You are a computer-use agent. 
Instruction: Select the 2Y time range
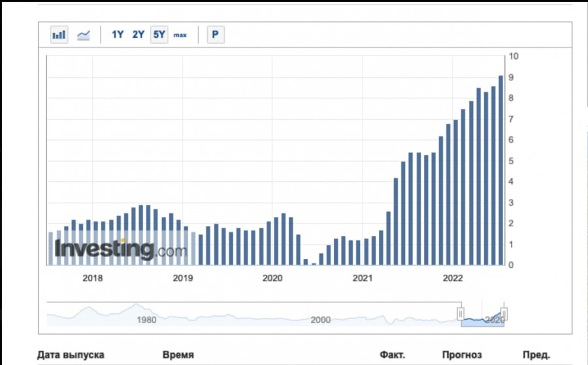[x=139, y=35]
